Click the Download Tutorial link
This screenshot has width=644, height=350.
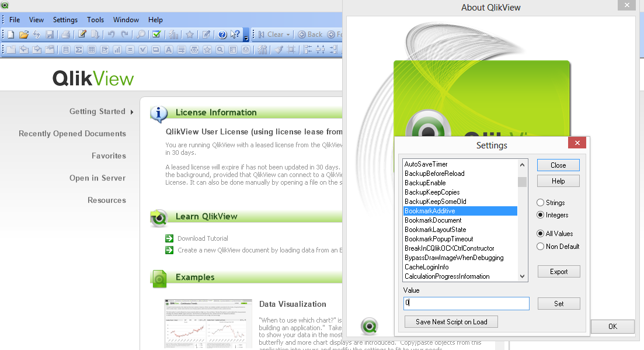coord(203,238)
